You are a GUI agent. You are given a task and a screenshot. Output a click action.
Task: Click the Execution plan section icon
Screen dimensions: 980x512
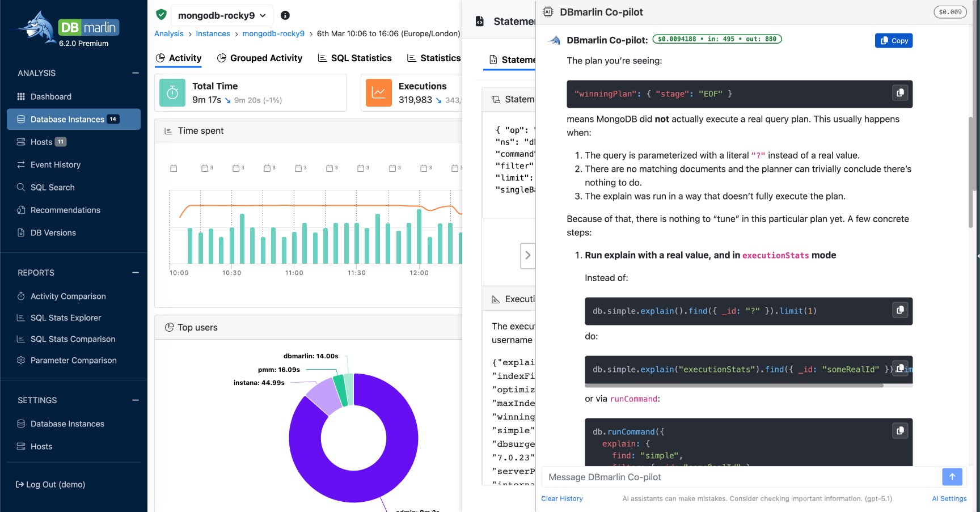(x=496, y=299)
